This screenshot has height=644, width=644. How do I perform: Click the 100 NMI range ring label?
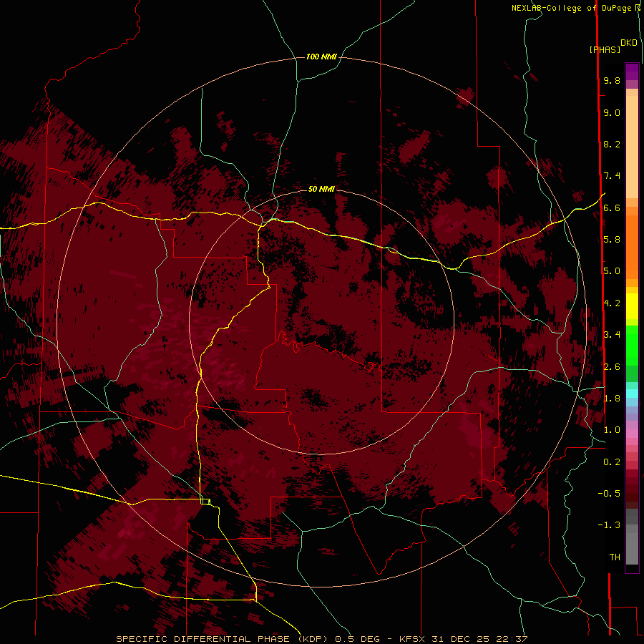coord(321,57)
